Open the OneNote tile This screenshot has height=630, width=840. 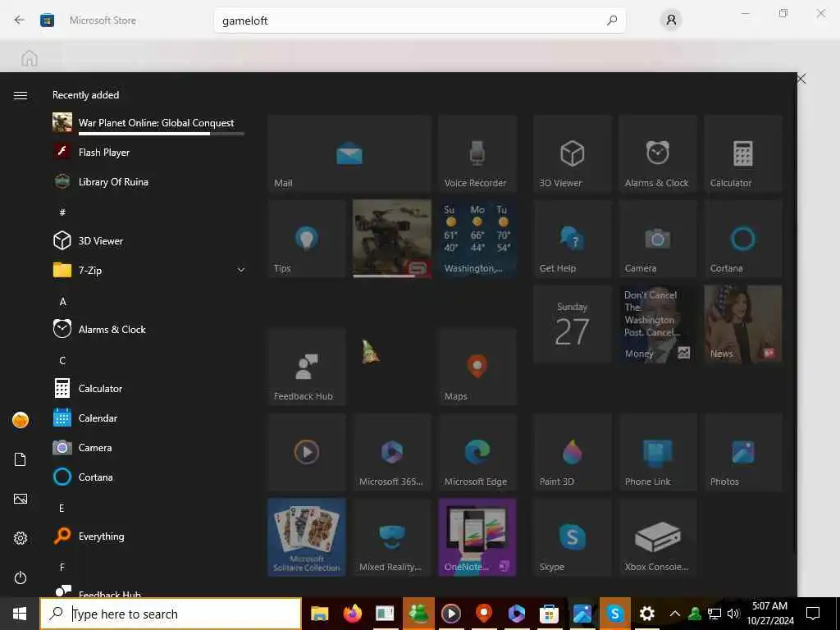tap(477, 537)
